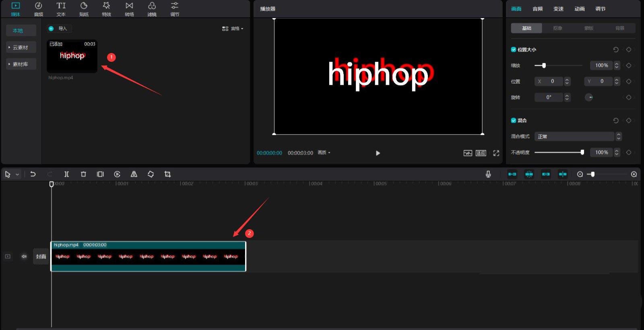The height and width of the screenshot is (330, 644).
Task: Select the 本地 local media category
Action: (21, 31)
